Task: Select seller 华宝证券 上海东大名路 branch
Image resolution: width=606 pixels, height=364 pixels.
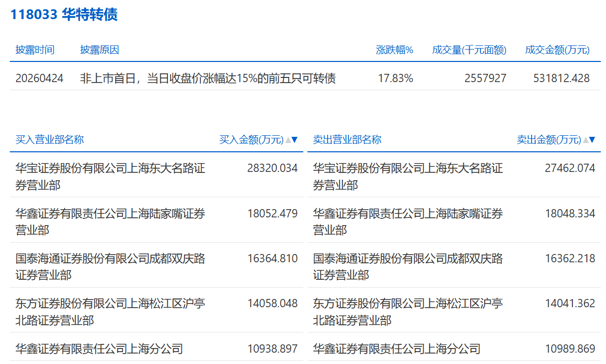Action: pyautogui.click(x=408, y=177)
